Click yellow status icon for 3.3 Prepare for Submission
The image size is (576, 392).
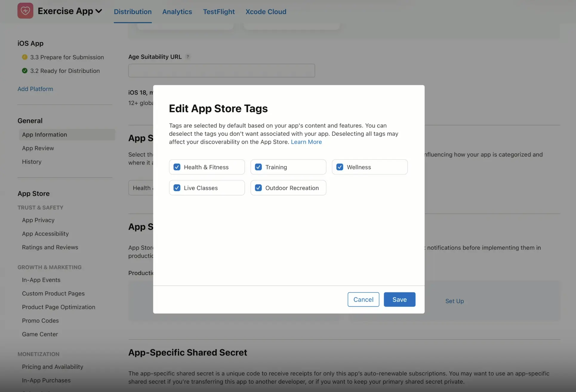(24, 57)
